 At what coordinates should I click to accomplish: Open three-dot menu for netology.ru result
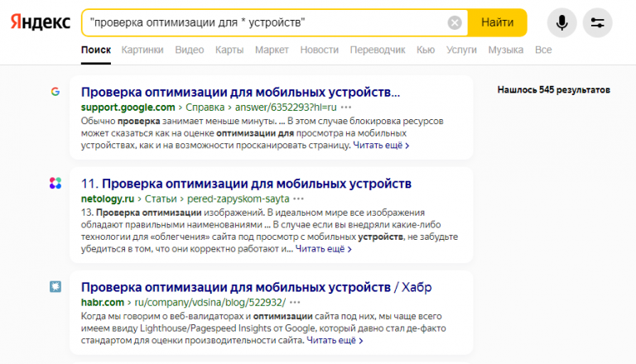[x=298, y=199]
